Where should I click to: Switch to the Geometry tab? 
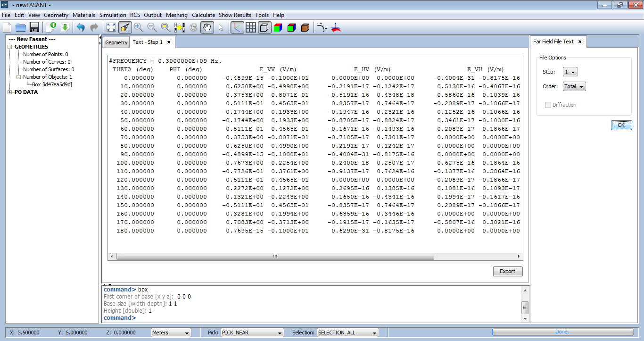116,42
